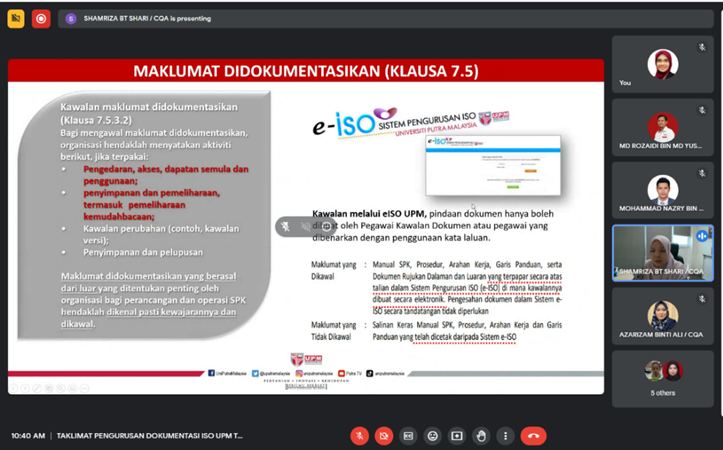Click slide heading MAKLUMAT DIDOKUMENTASIKAN (KLAUSA 7.5)

point(306,71)
